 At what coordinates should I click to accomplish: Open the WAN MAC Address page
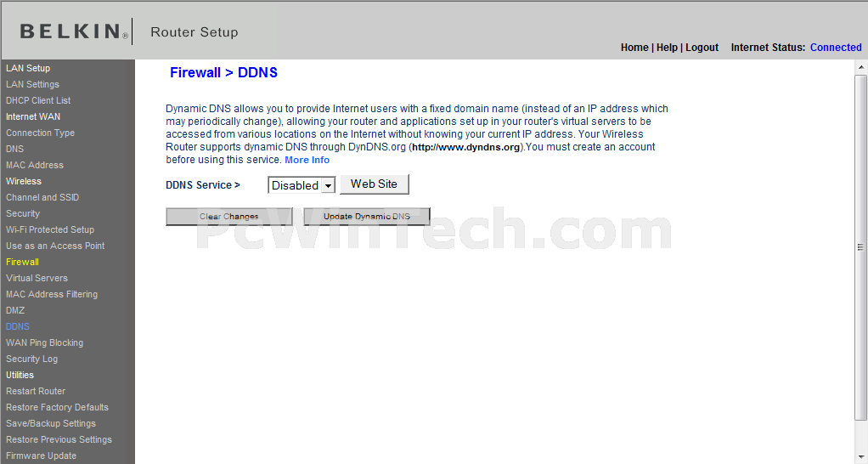click(x=35, y=165)
